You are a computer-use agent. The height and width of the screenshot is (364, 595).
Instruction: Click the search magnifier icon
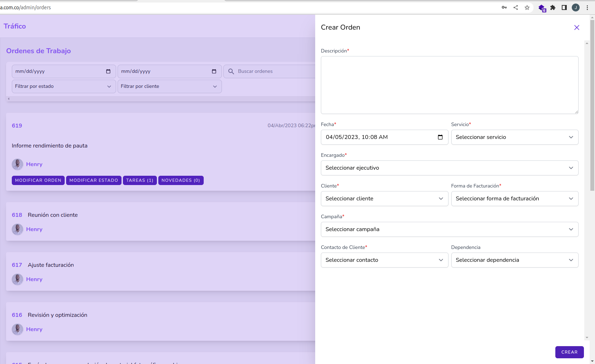(231, 71)
